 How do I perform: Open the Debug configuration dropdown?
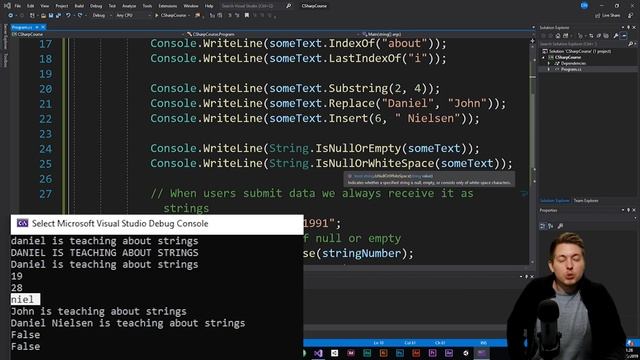[x=101, y=15]
